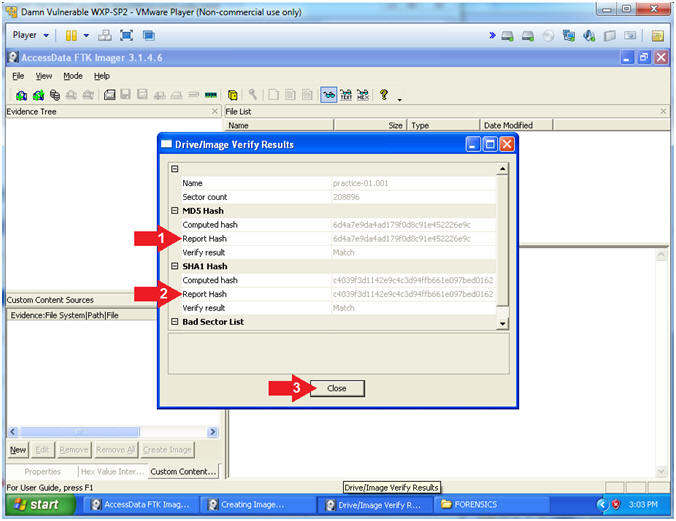
Task: Expand VMware devices double-chevron
Action: (492, 35)
